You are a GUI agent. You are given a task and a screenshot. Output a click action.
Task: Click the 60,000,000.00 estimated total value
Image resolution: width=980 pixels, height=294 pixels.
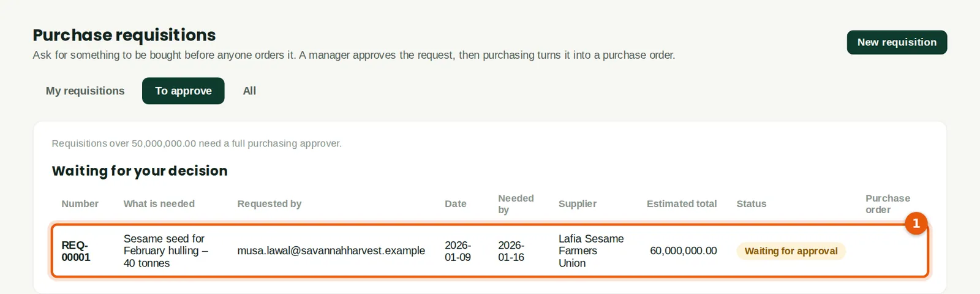point(683,251)
